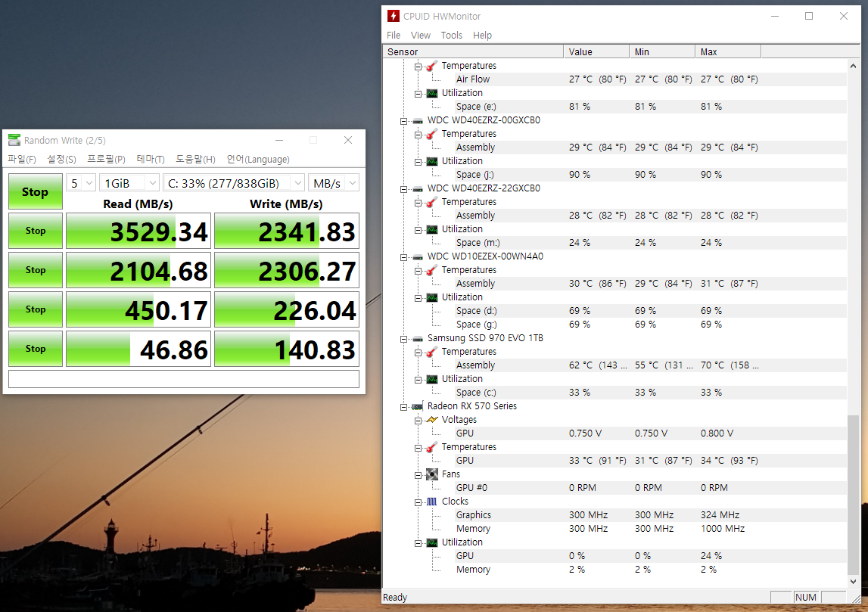Click the Value column header

tap(596, 51)
